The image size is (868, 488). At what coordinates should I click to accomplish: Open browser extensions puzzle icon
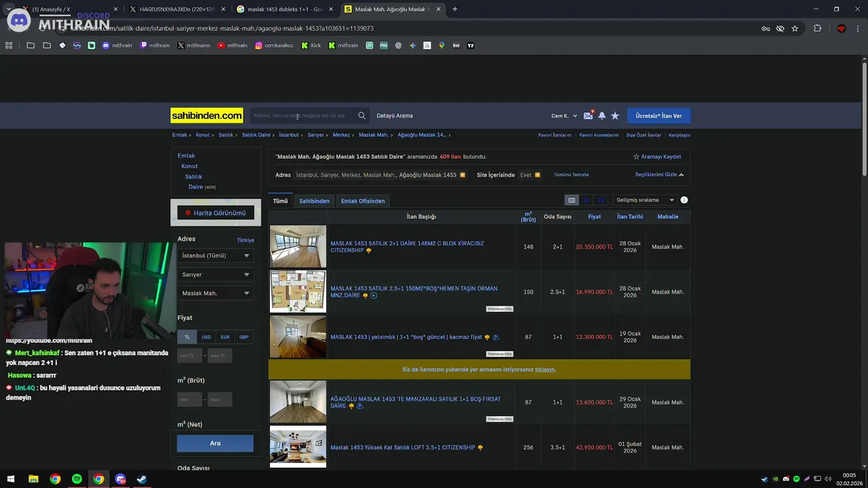point(817,28)
